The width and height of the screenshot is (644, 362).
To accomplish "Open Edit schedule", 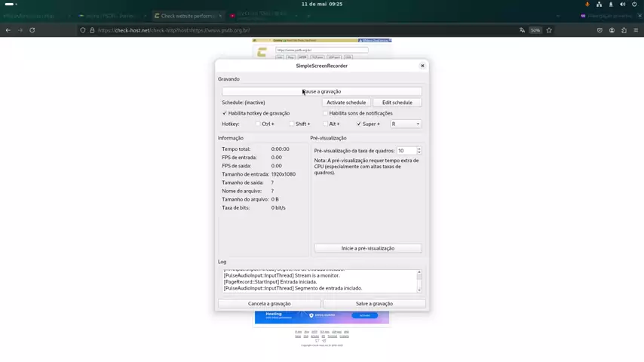I will pos(397,103).
